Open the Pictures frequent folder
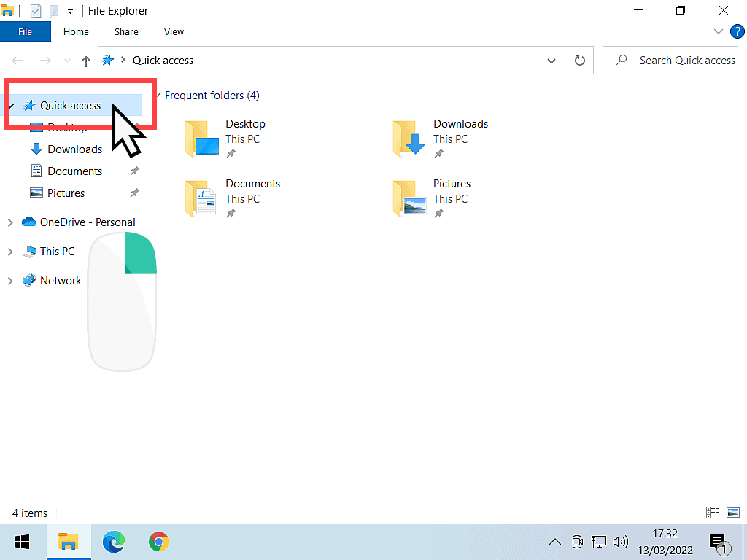The image size is (747, 560). [452, 184]
